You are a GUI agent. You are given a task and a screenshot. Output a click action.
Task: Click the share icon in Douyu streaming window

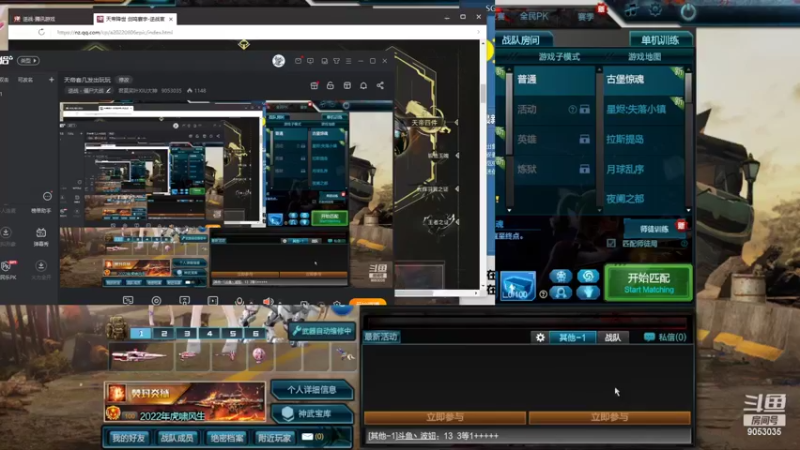point(380,86)
